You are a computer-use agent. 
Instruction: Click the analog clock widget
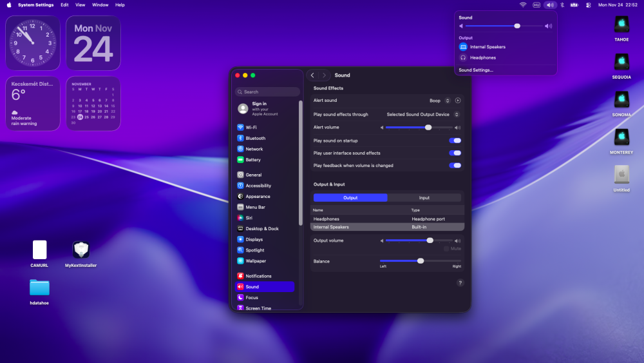[x=33, y=43]
